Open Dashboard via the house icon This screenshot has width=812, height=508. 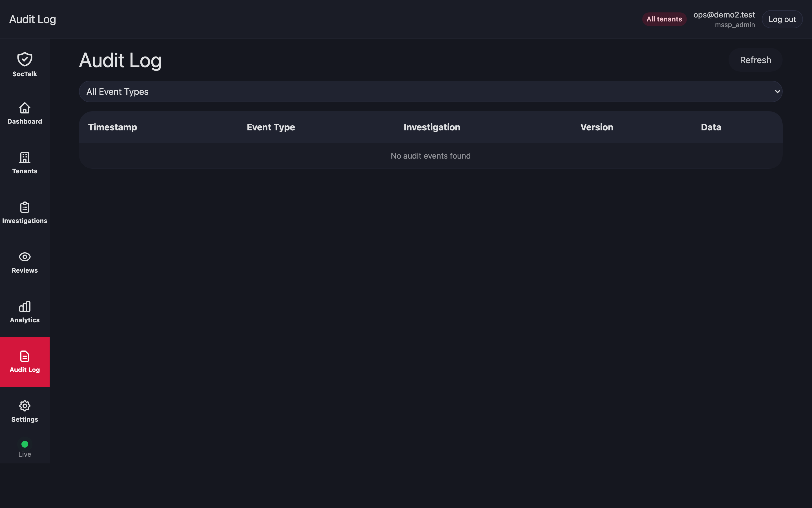pos(25,108)
